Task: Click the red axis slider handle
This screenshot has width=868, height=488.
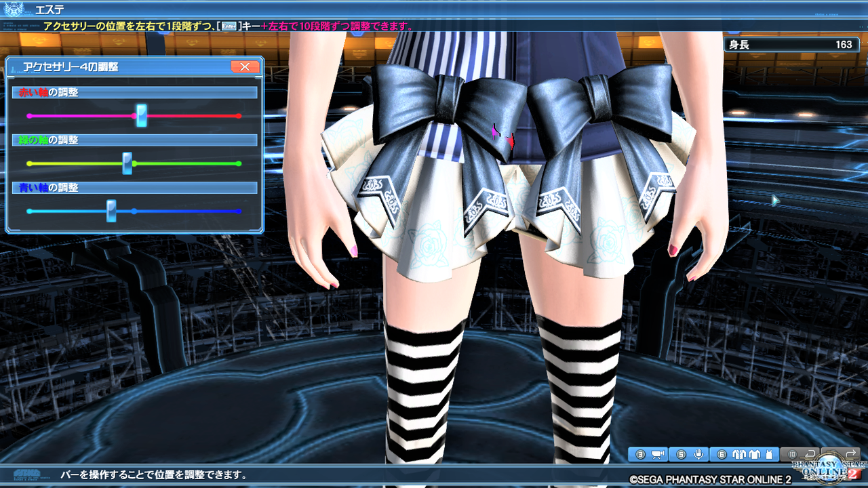Action: point(141,115)
